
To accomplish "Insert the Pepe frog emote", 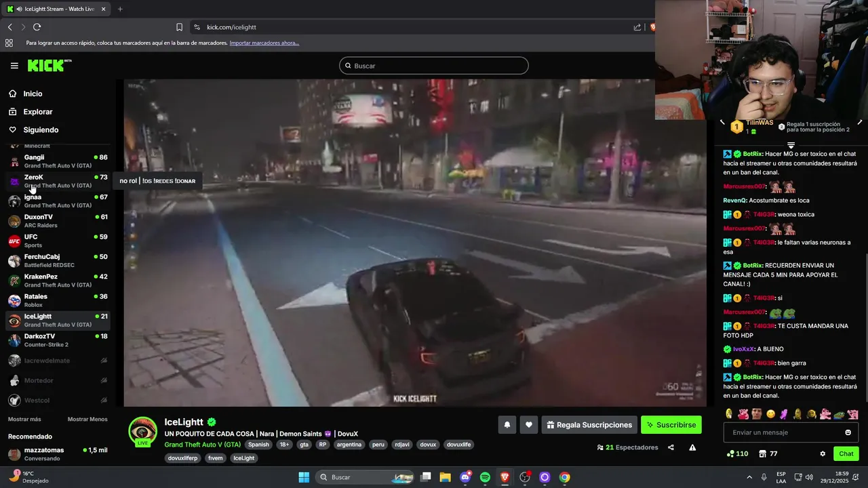I will point(839,414).
